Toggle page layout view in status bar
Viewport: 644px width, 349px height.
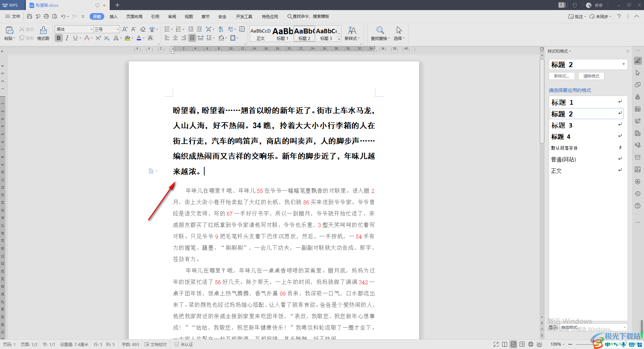point(514,344)
